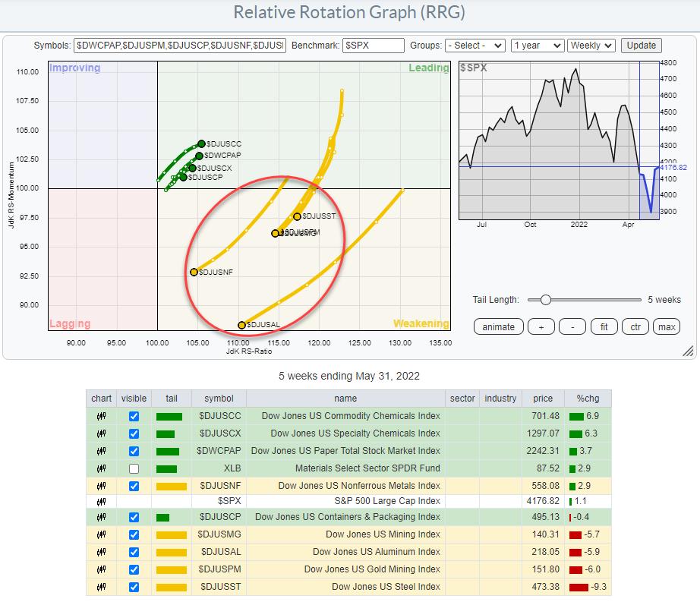Open the Groups select dropdown

click(x=475, y=46)
